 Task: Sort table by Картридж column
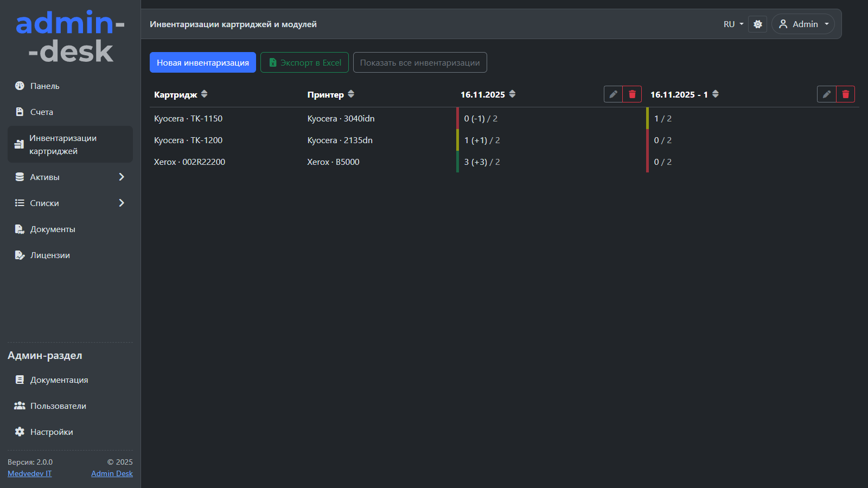coord(204,94)
